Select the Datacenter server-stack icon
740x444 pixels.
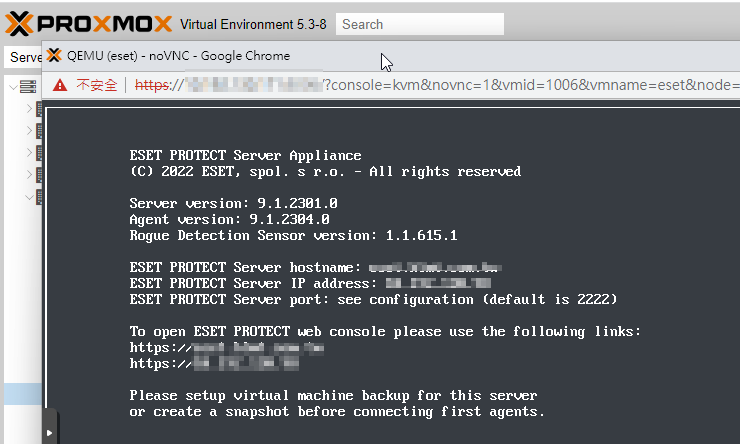(x=28, y=87)
